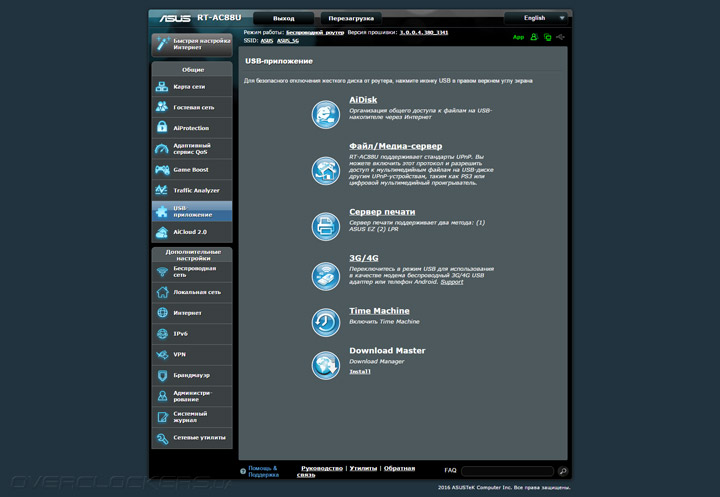
Task: Click the green network clients status icon
Action: [x=547, y=37]
